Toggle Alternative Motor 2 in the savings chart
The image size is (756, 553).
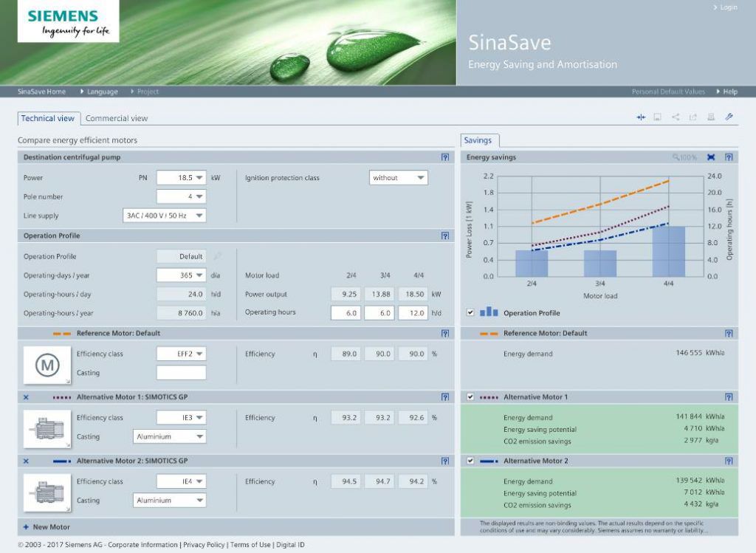(470, 461)
